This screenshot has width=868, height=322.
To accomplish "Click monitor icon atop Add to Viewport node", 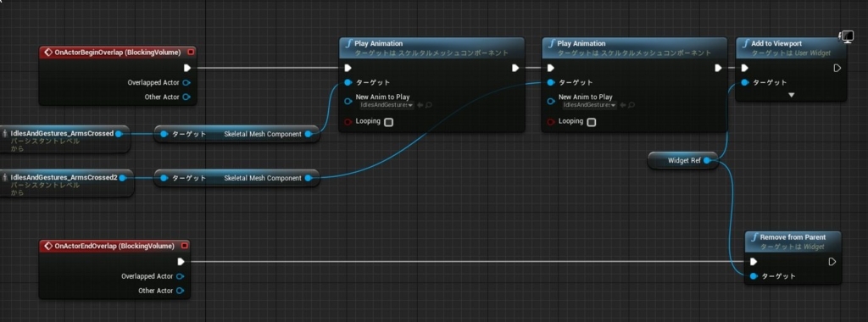I will pyautogui.click(x=847, y=37).
